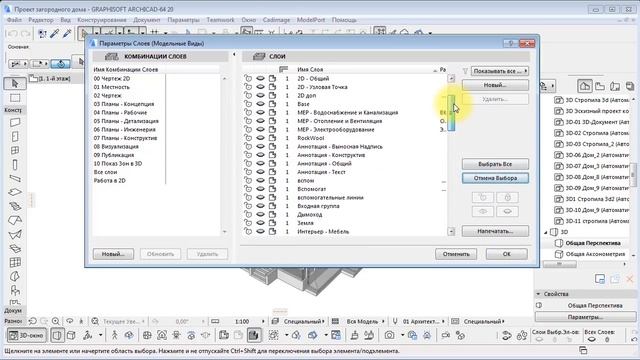This screenshot has width=640, height=360.
Task: Click the layers icon in Слои header
Action: coord(259,56)
